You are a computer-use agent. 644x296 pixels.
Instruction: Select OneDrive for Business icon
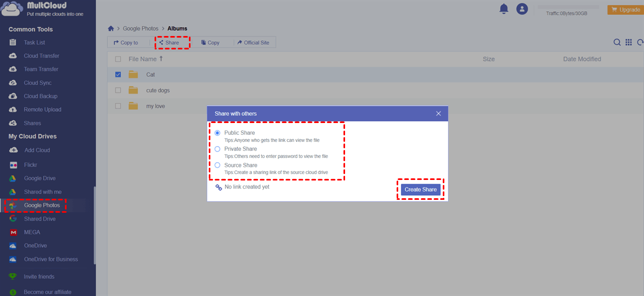[13, 259]
